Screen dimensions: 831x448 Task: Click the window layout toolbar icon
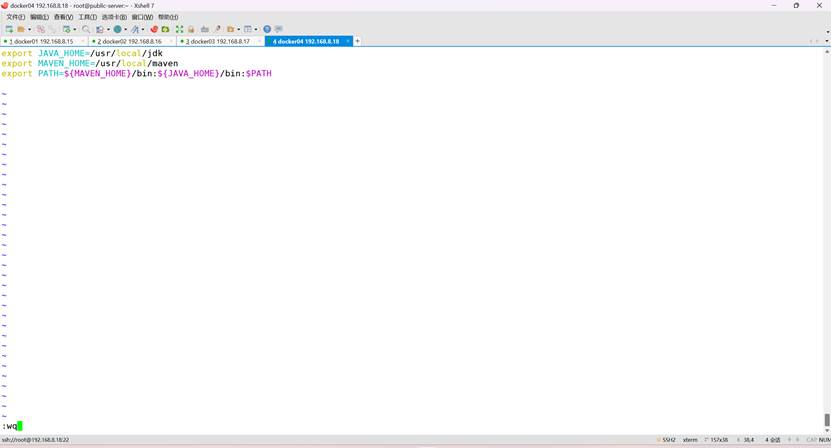pyautogui.click(x=247, y=29)
